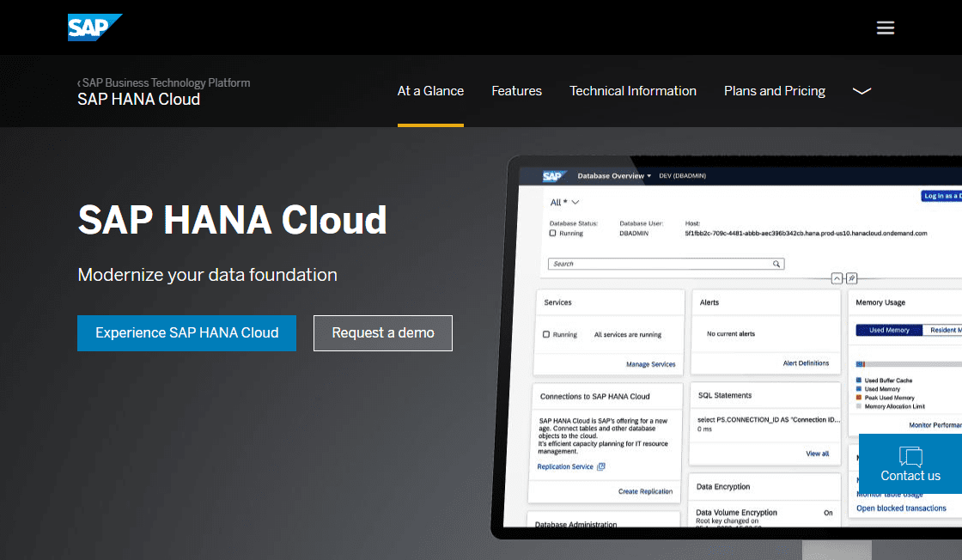Image resolution: width=962 pixels, height=560 pixels.
Task: Switch to the Features tab
Action: [x=516, y=90]
